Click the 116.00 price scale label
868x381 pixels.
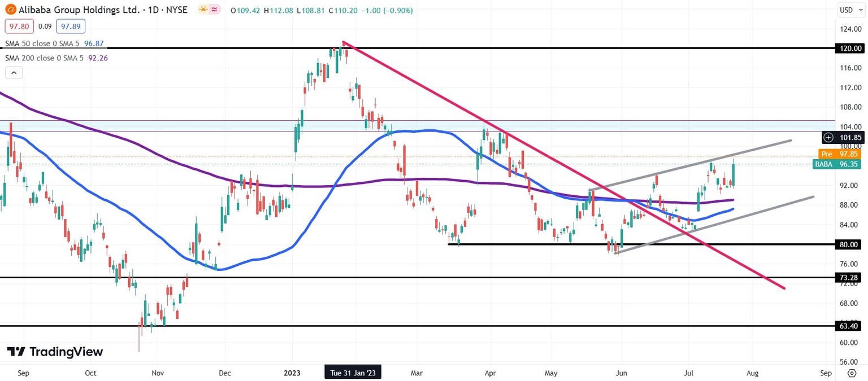[850, 68]
